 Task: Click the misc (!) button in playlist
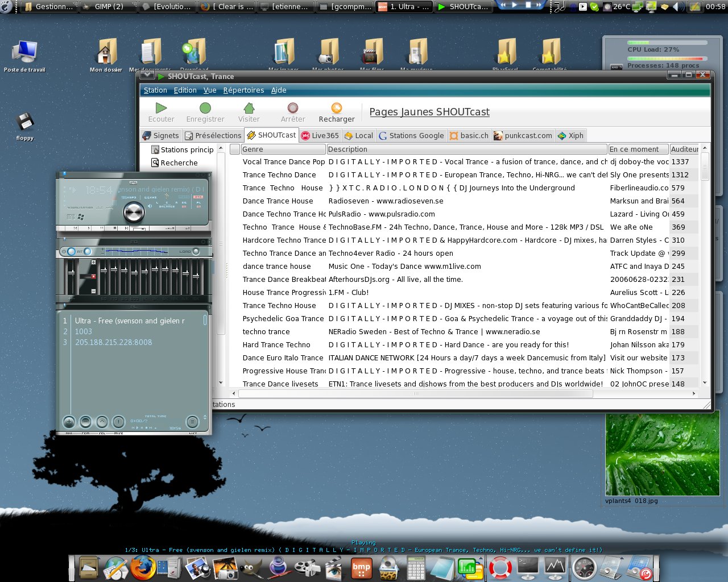118,422
